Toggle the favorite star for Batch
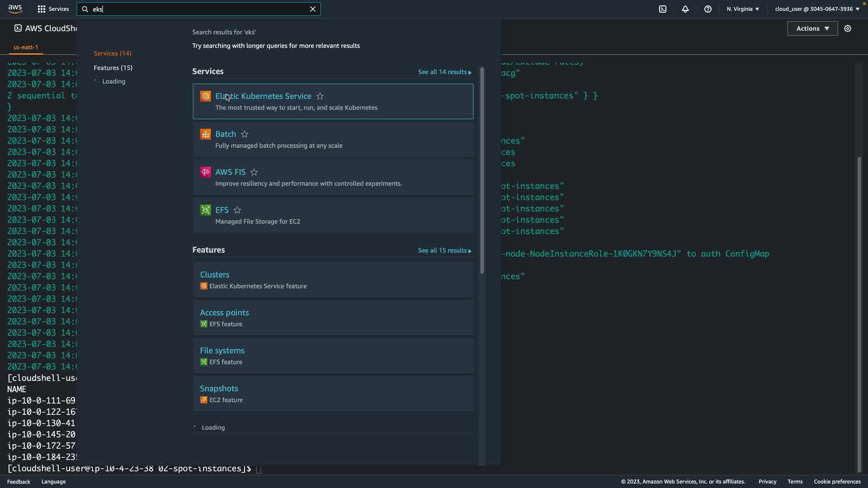The height and width of the screenshot is (488, 868). 245,134
